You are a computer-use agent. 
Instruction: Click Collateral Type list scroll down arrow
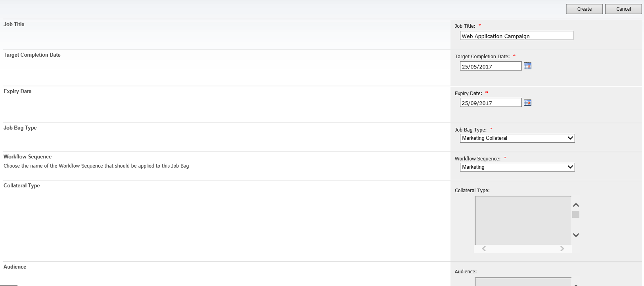click(576, 235)
